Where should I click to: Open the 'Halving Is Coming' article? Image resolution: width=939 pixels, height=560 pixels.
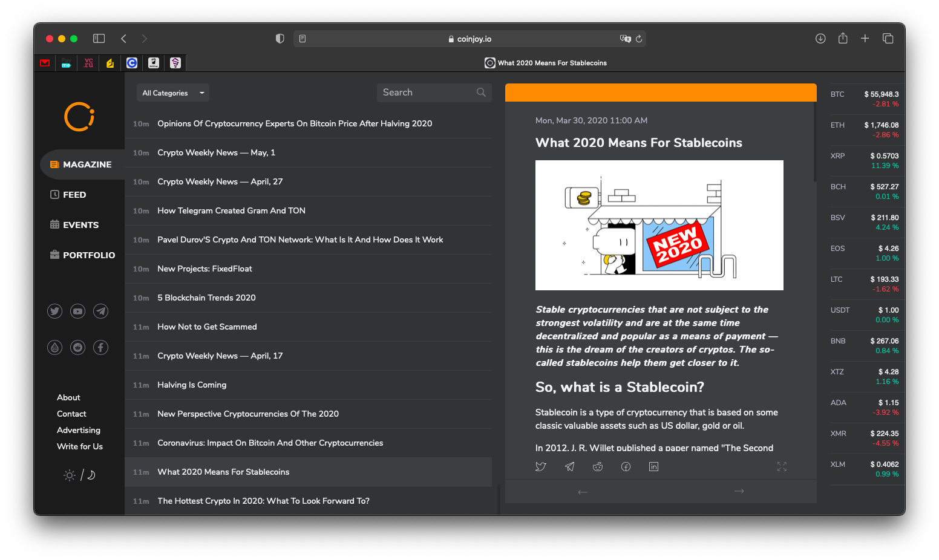[192, 385]
